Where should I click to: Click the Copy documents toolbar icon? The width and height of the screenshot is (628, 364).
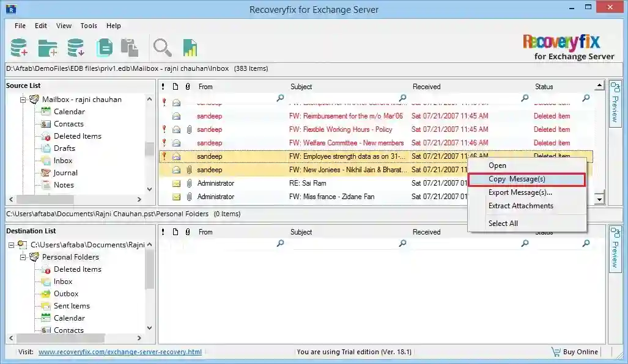(105, 48)
